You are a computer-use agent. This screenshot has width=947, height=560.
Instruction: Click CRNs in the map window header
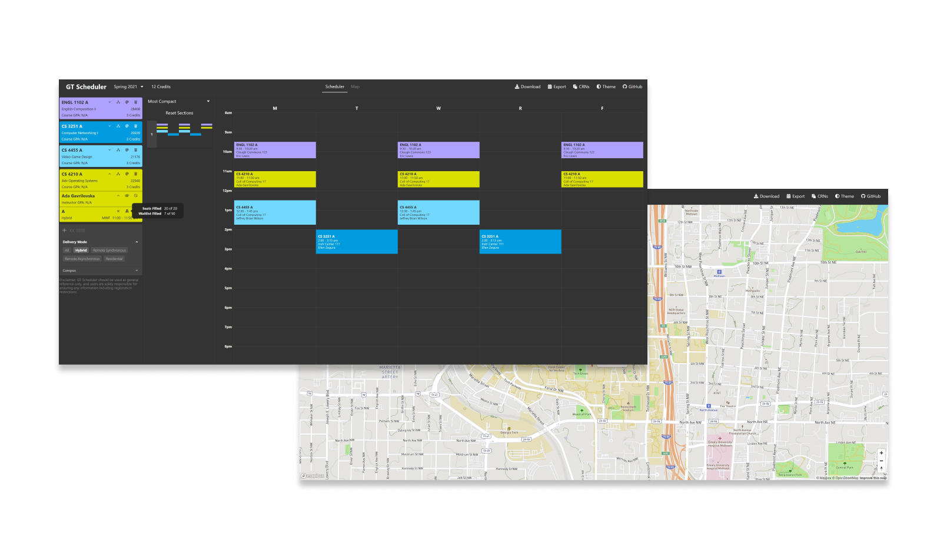[x=820, y=196]
